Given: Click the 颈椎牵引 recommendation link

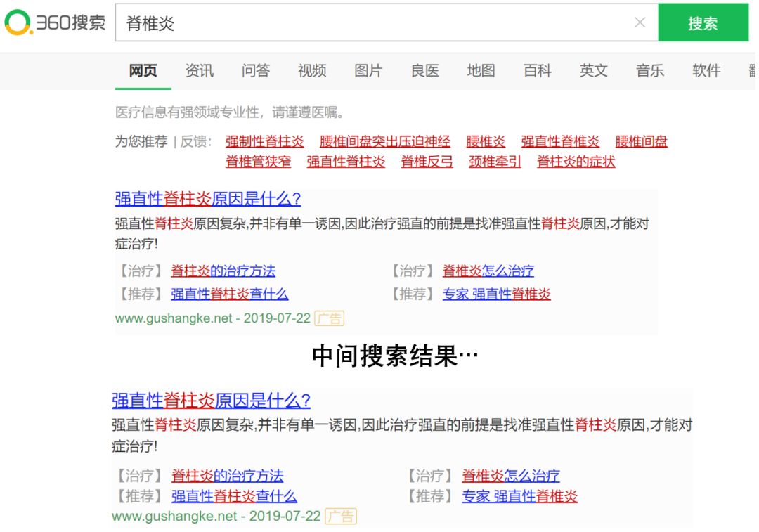Looking at the screenshot, I should (495, 162).
